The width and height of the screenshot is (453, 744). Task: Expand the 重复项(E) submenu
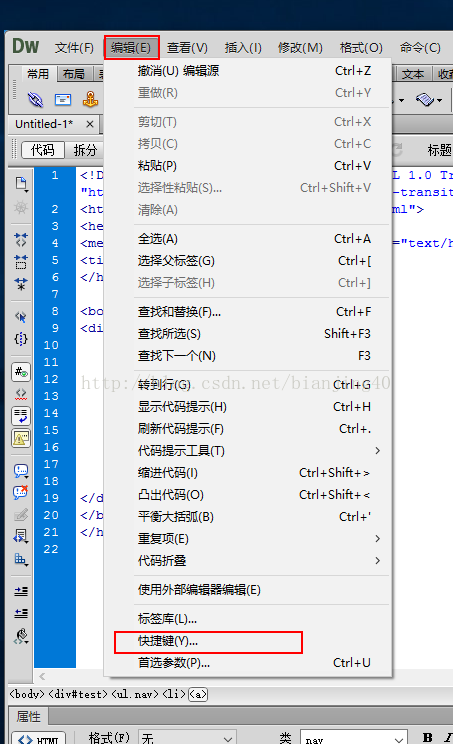pos(248,539)
